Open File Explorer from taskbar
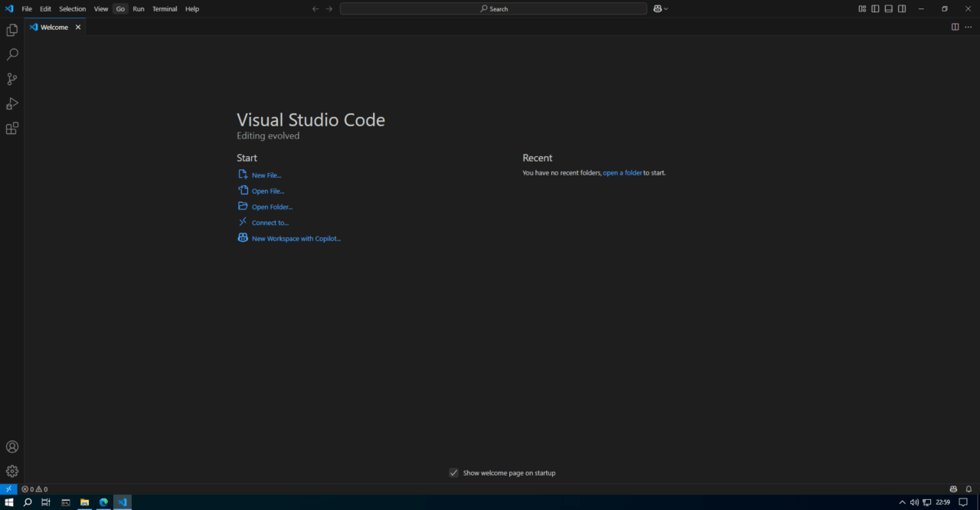Screen dimensions: 980x510 point(85,502)
